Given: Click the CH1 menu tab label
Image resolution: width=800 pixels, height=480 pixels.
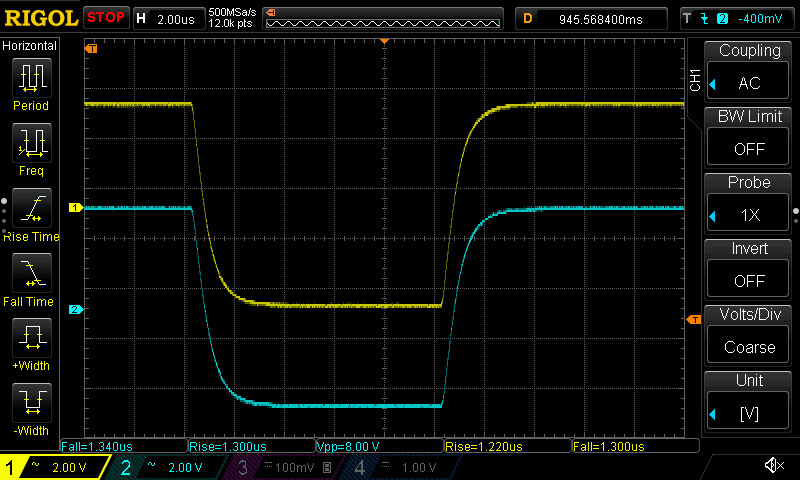Looking at the screenshot, I should pyautogui.click(x=694, y=80).
